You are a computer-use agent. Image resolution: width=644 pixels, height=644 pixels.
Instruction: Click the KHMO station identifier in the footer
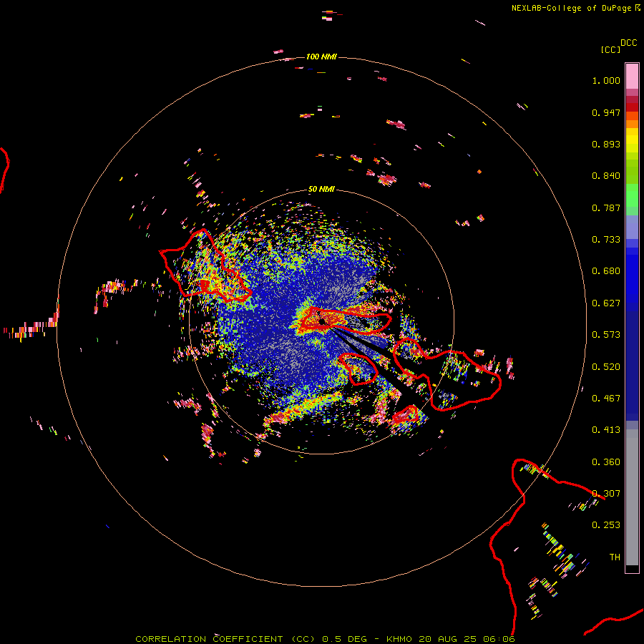click(399, 639)
